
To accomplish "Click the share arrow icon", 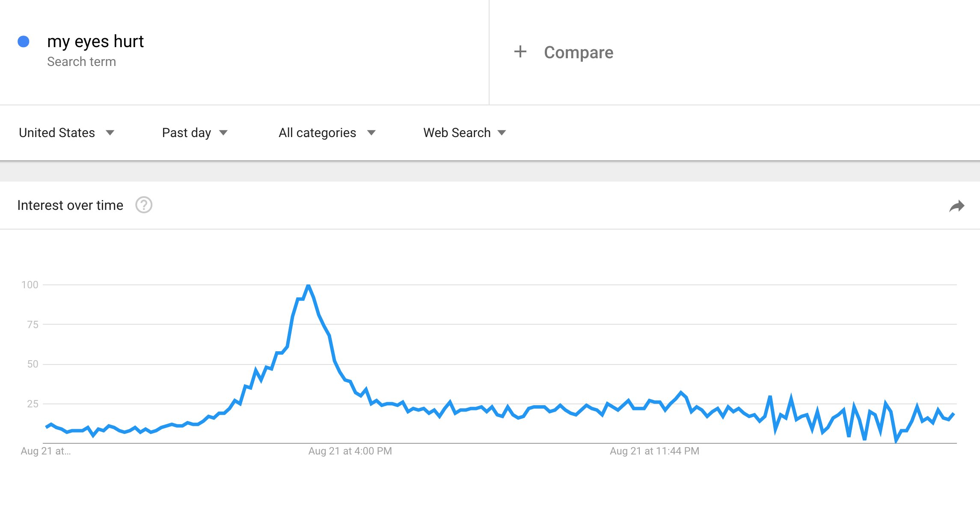I will 956,206.
